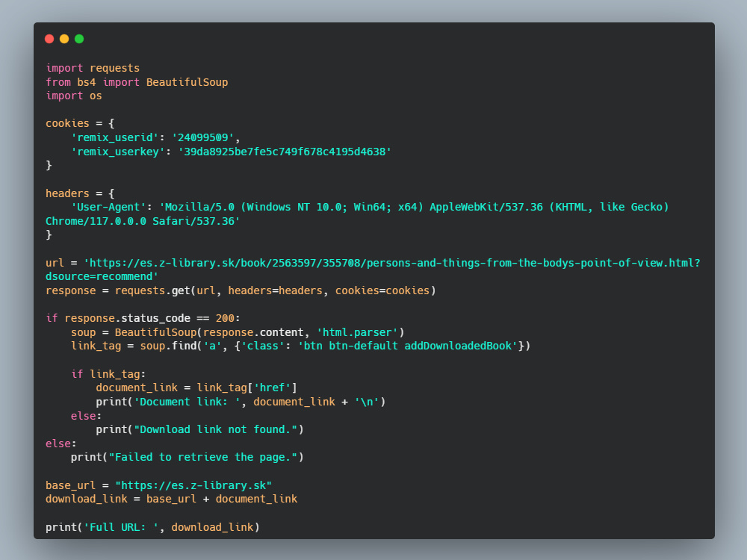Click the 'btn btn-default addDownloadedBook' string

coord(408,346)
